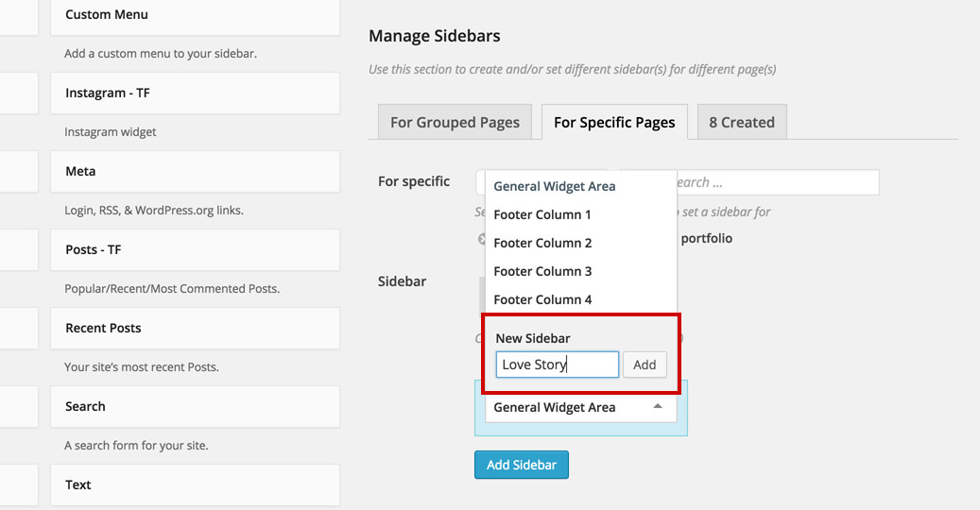Screen dimensions: 980x510
Task: Open the Posts - TF widget
Action: pyautogui.click(x=195, y=250)
